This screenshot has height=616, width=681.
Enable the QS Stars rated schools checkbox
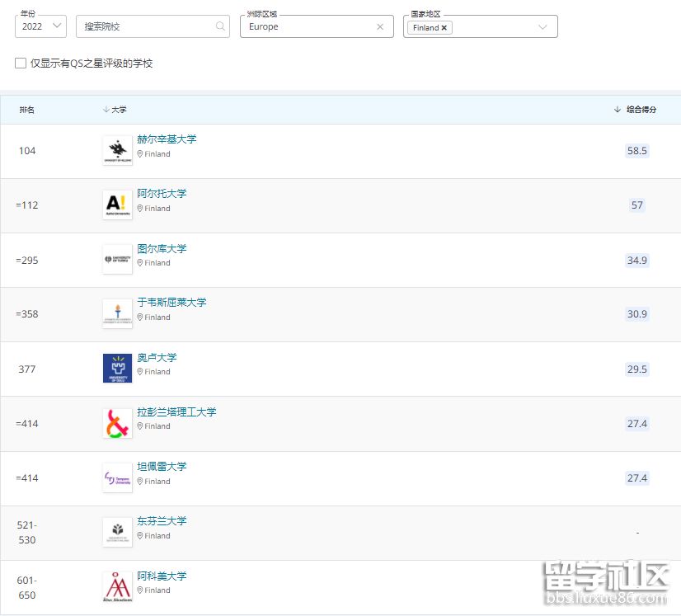point(21,63)
